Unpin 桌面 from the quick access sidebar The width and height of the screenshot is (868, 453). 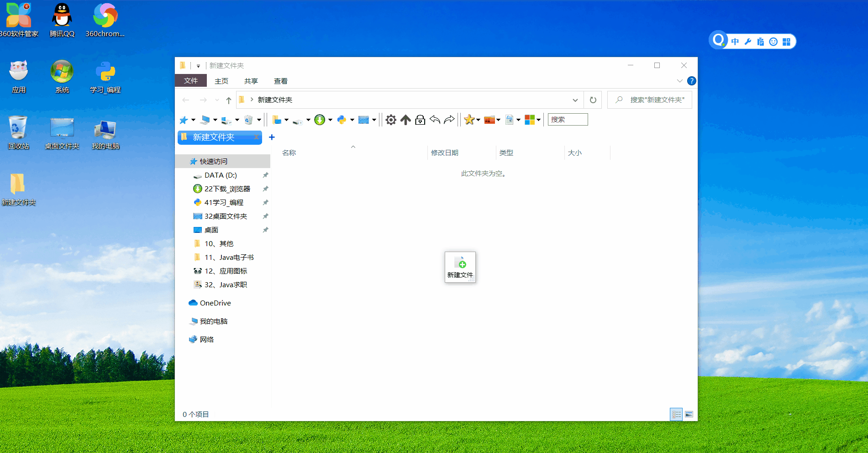265,230
